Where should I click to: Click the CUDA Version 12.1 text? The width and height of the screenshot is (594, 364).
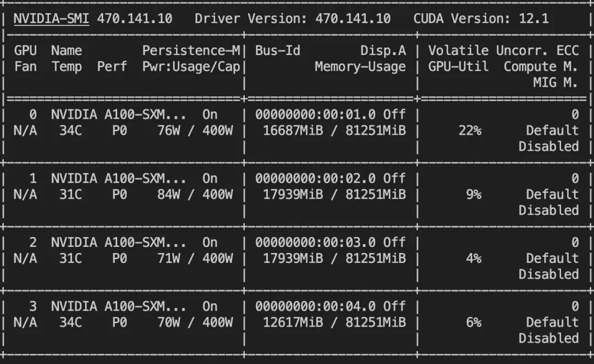pos(481,19)
